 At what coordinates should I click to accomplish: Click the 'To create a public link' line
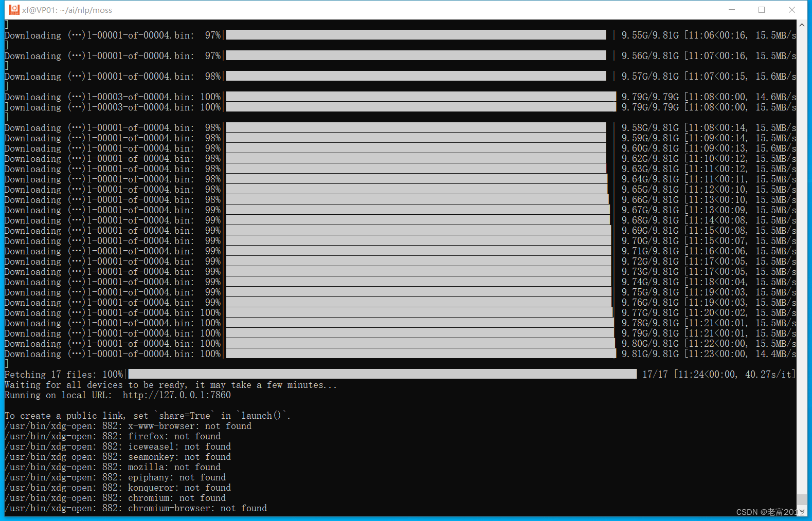(x=148, y=416)
